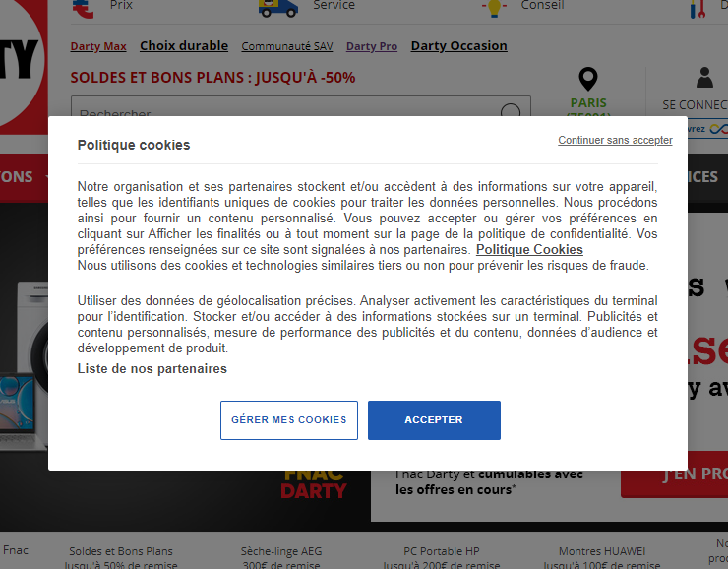
Task: Open Communauté SAV link
Action: pos(287,46)
